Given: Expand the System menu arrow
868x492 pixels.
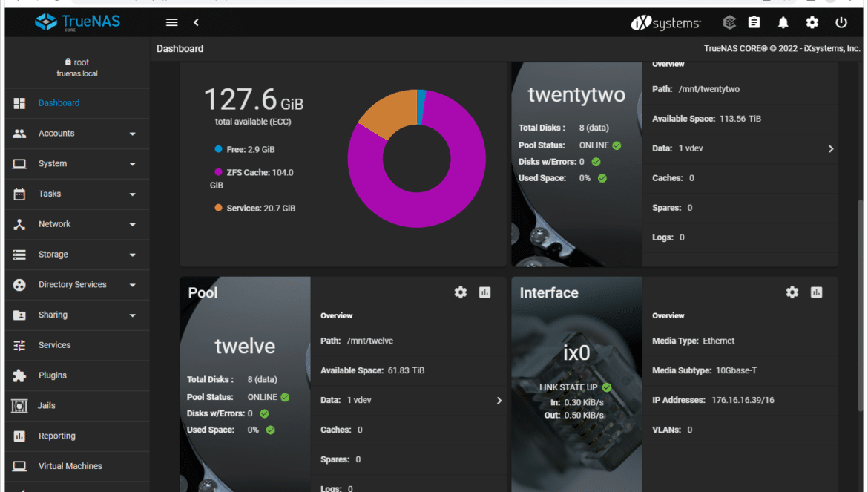Looking at the screenshot, I should [132, 164].
